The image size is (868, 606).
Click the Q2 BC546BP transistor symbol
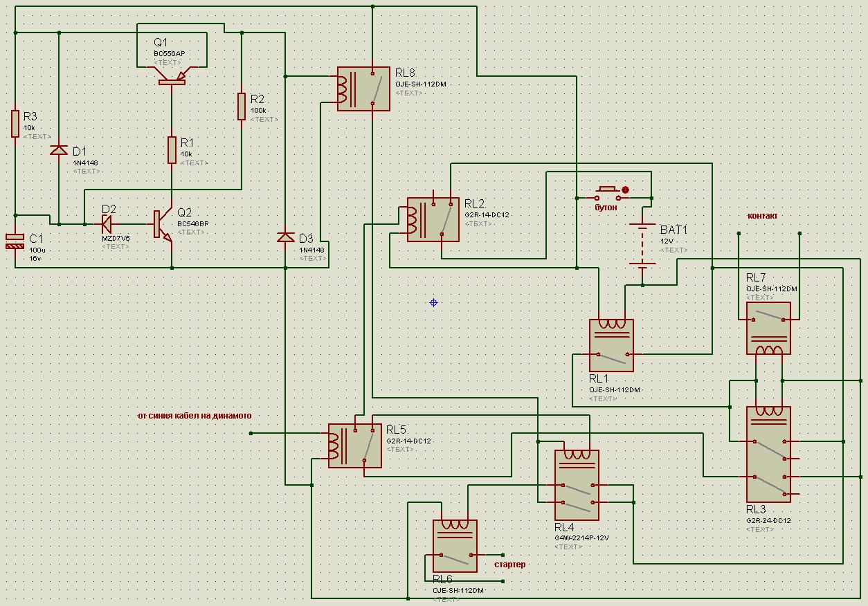(162, 225)
